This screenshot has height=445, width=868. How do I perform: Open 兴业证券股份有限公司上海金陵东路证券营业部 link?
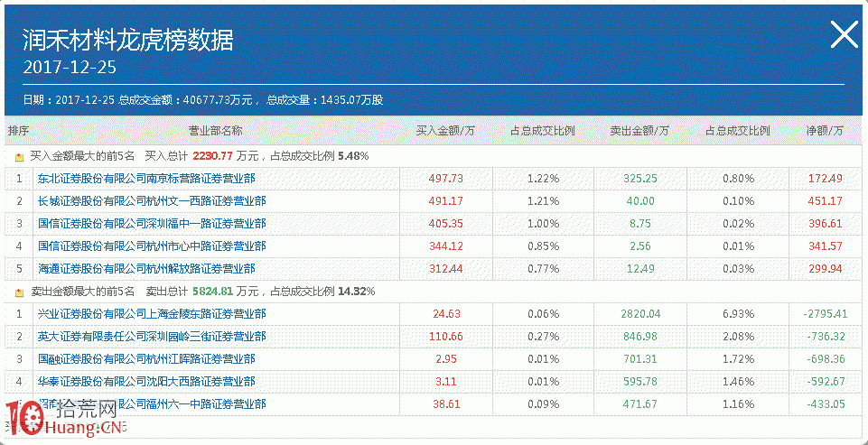tap(152, 314)
